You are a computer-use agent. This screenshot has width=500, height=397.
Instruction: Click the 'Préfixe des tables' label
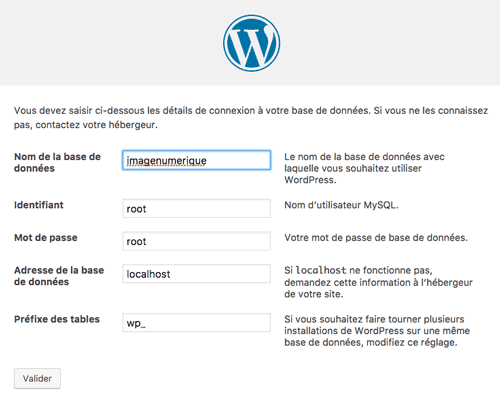57,319
